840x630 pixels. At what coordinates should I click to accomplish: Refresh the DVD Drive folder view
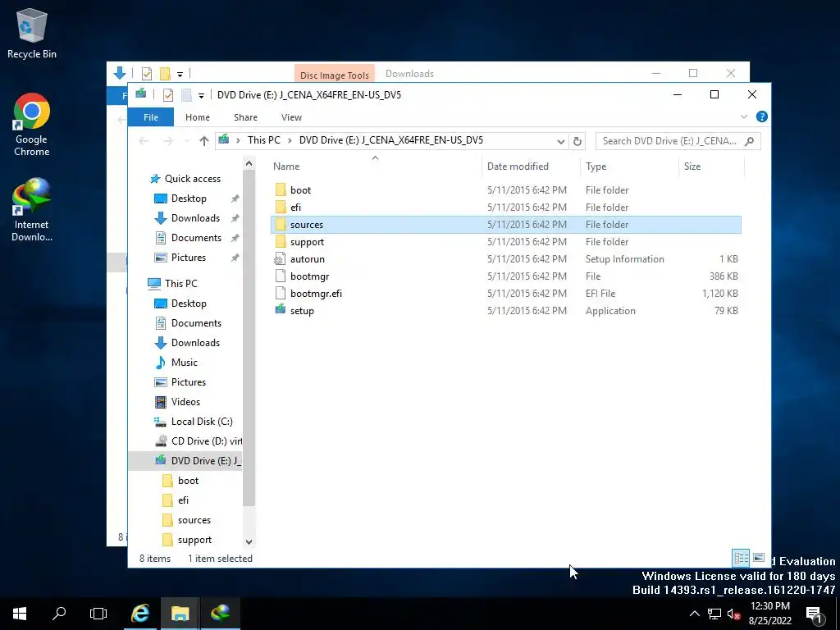[577, 141]
